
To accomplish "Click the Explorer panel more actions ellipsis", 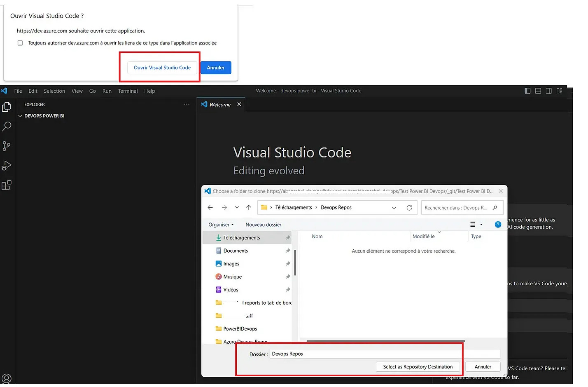I will tap(187, 104).
